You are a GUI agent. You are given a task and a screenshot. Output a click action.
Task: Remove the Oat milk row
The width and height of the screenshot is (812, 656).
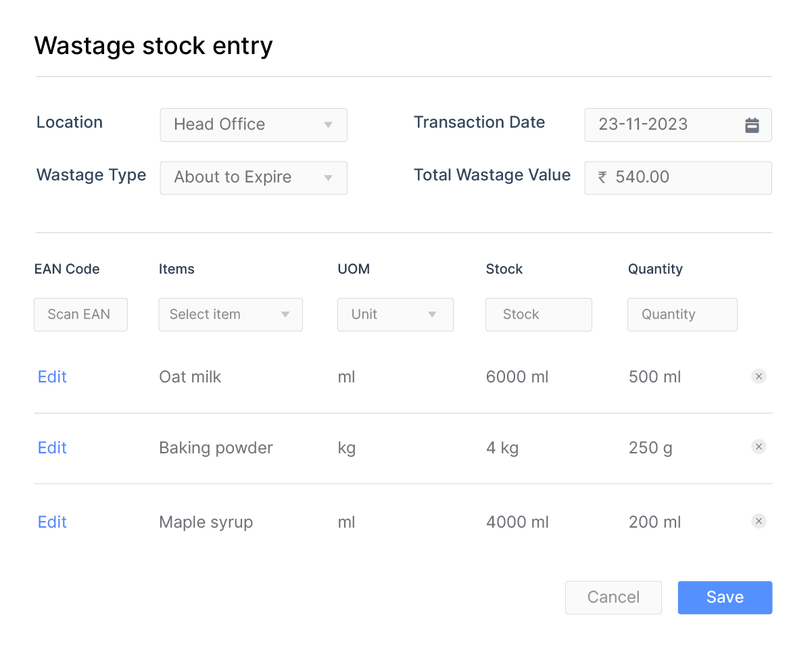click(x=759, y=376)
